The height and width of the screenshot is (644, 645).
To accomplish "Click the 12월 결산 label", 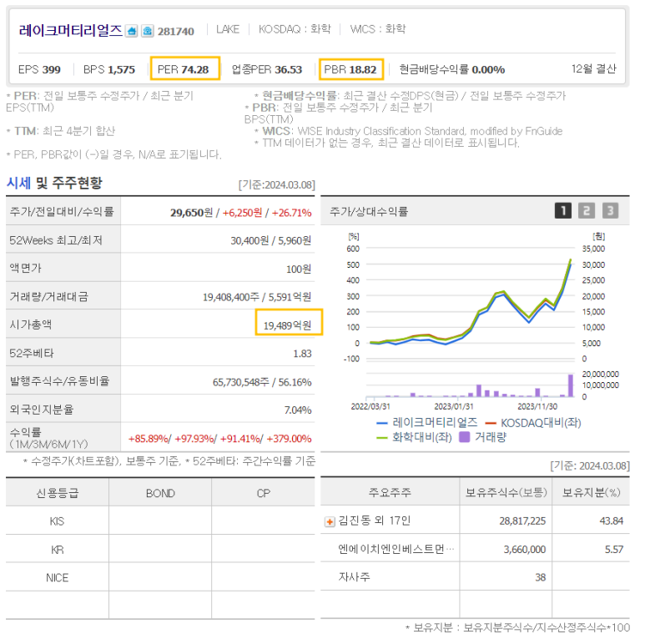I will pyautogui.click(x=593, y=68).
